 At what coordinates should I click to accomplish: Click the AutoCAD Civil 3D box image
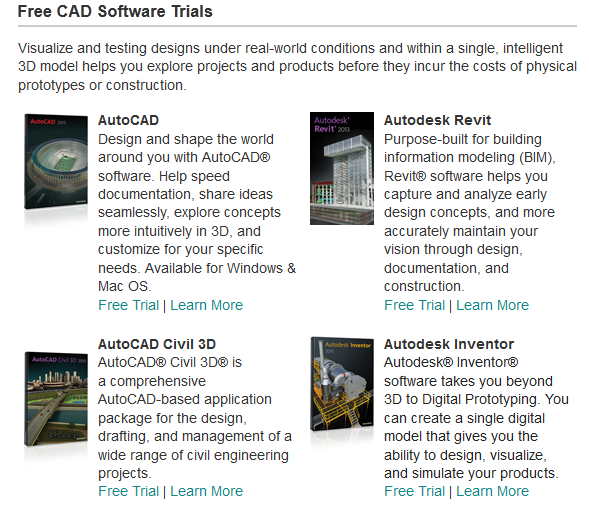[56, 399]
